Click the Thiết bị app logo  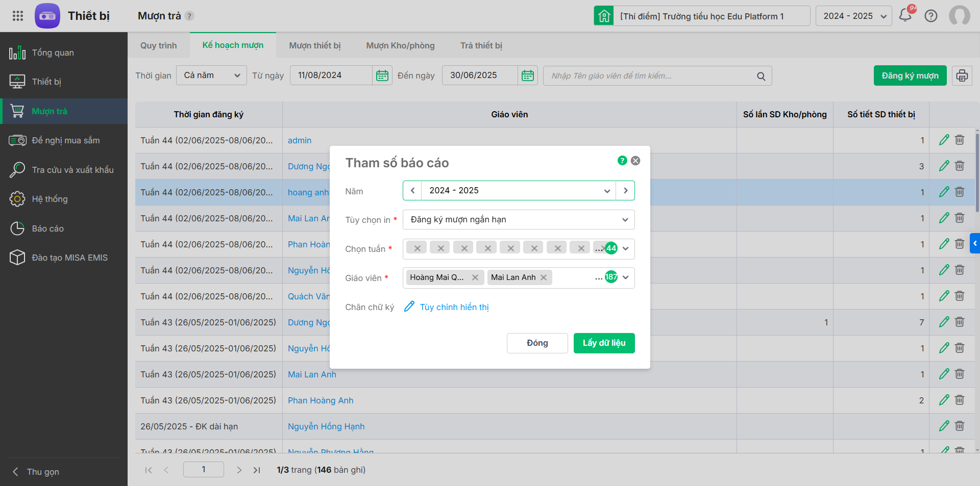coord(47,16)
